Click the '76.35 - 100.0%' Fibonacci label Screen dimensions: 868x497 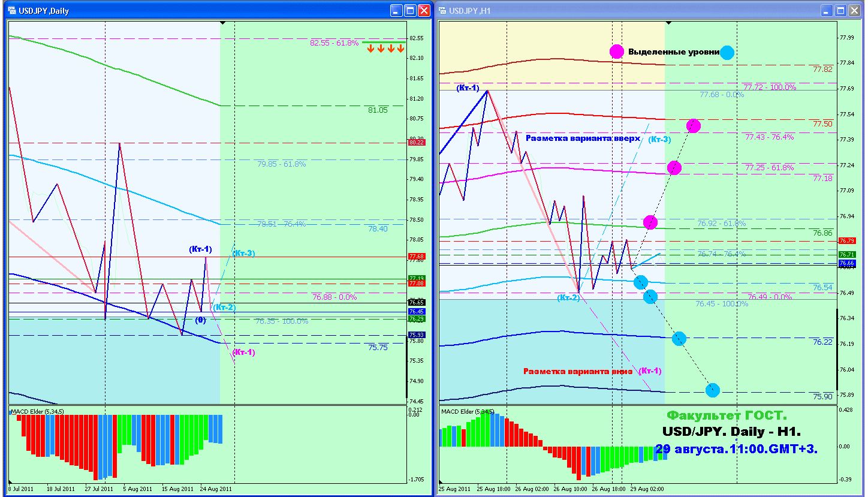coord(282,321)
